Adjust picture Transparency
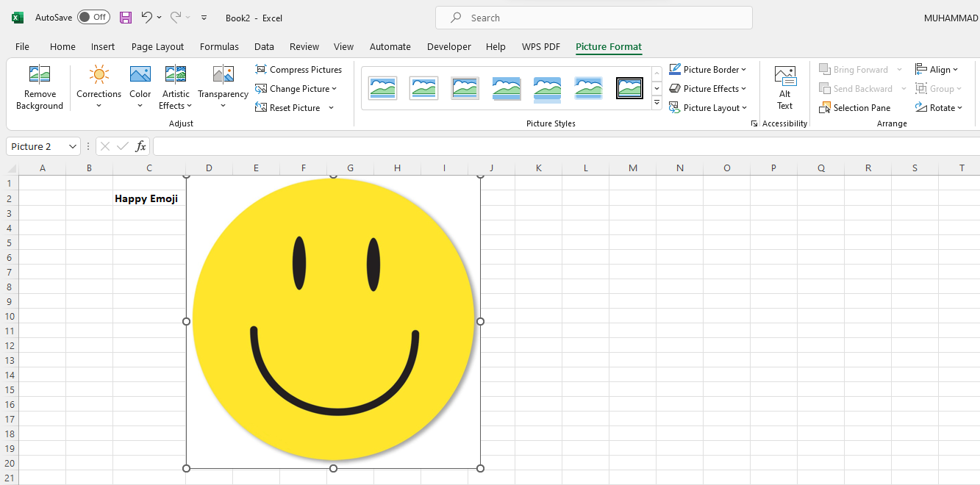980x485 pixels. click(x=223, y=87)
